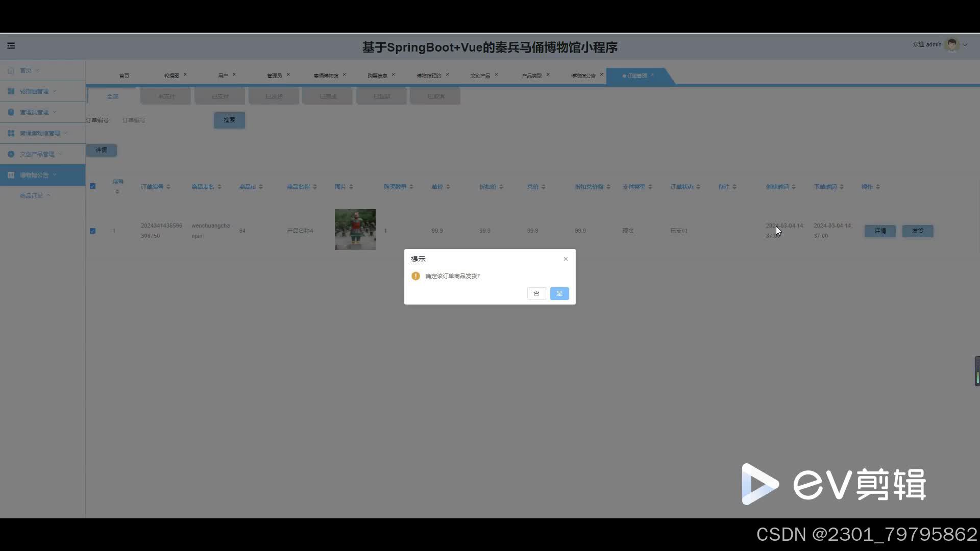Expand the 博物馆公告 sidebar menu
The image size is (980, 551).
coord(35,175)
